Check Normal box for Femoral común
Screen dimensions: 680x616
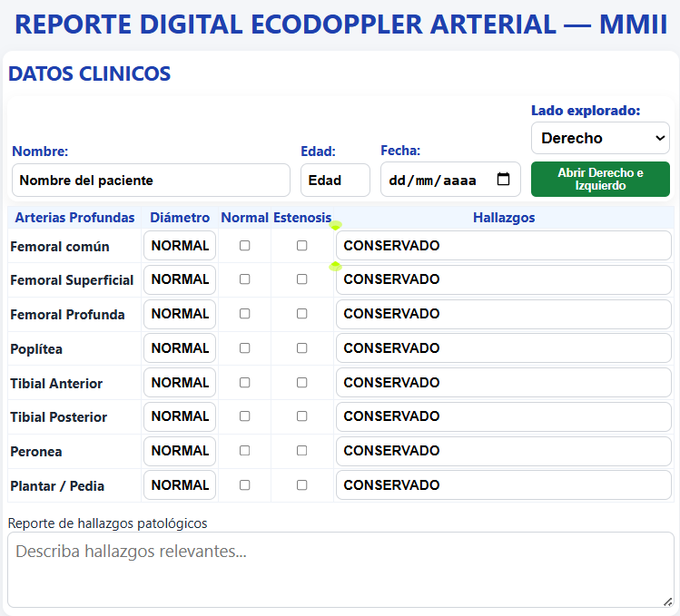[244, 246]
